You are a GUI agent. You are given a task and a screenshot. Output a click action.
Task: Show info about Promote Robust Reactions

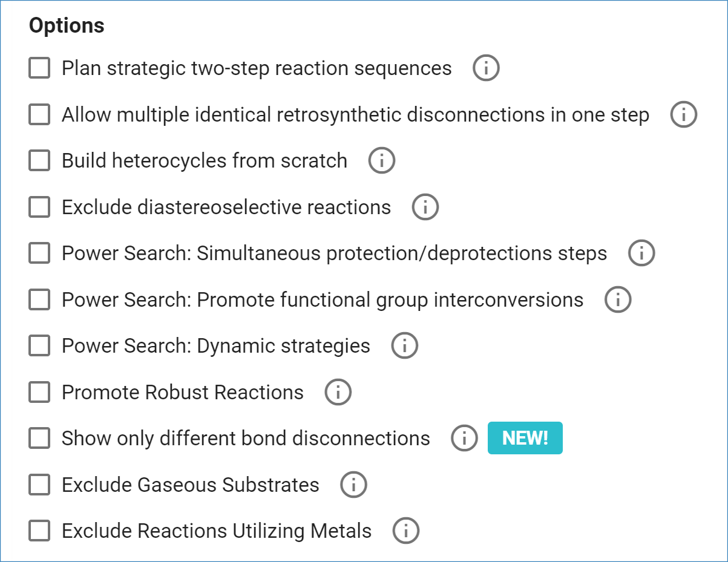coord(338,392)
